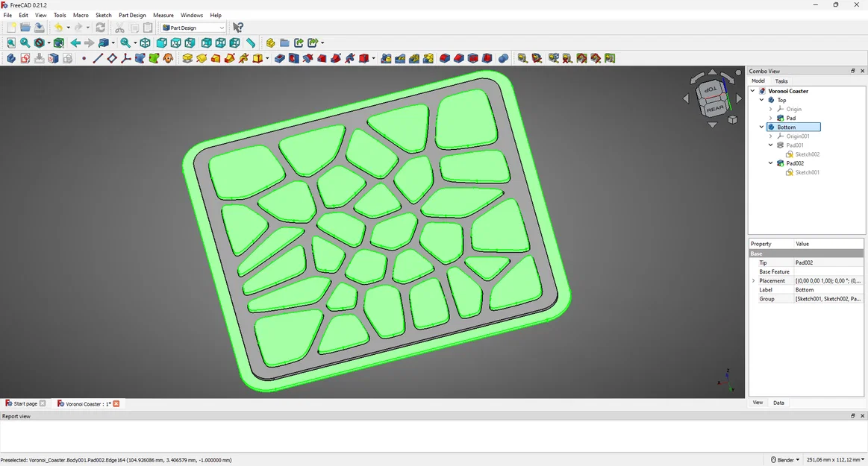Expand the Origin001 tree node

pyautogui.click(x=770, y=136)
